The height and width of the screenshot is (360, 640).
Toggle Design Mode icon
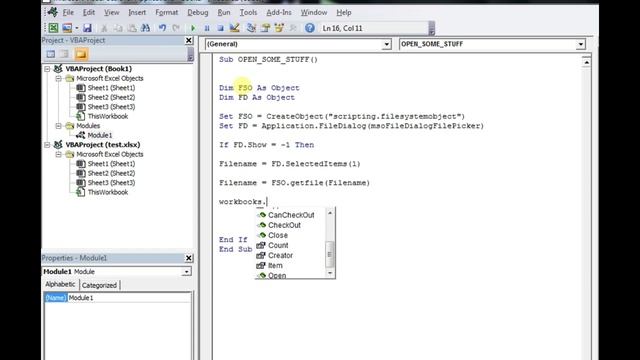pos(234,28)
